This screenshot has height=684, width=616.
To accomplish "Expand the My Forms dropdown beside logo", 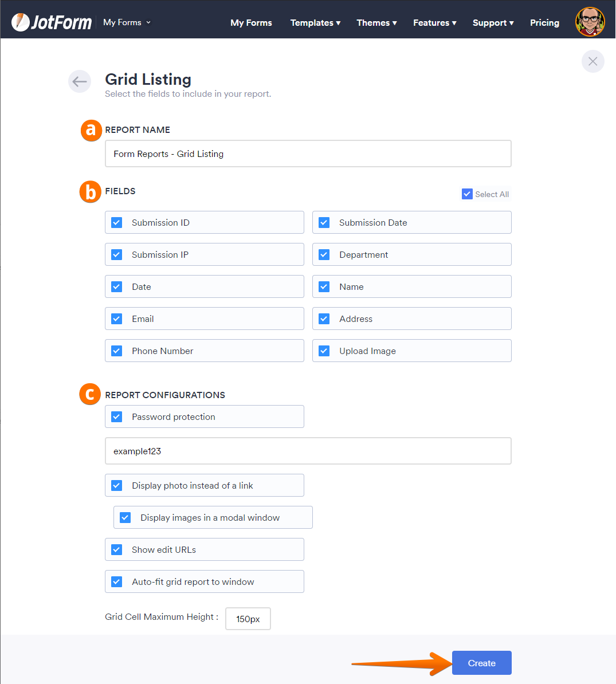I will pos(127,22).
